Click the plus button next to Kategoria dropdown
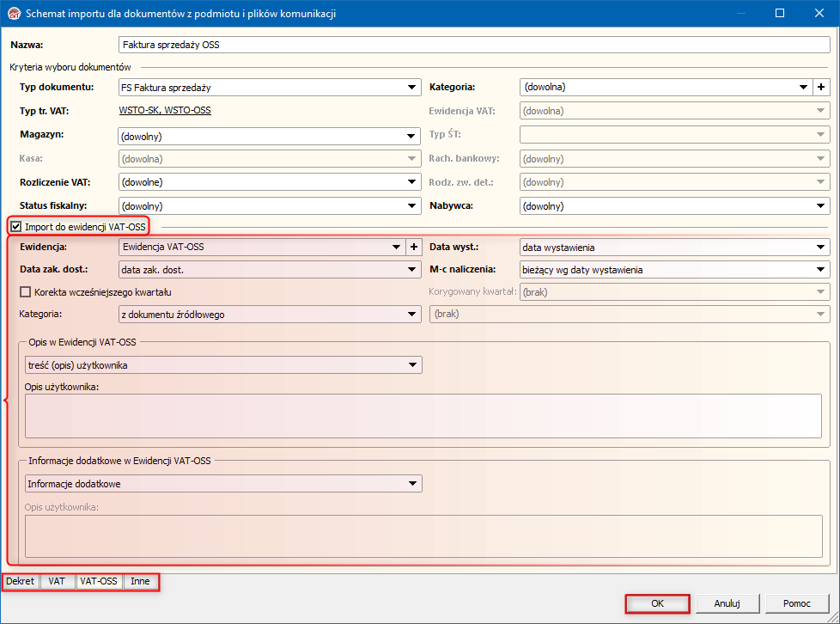840x624 pixels. pyautogui.click(x=821, y=87)
